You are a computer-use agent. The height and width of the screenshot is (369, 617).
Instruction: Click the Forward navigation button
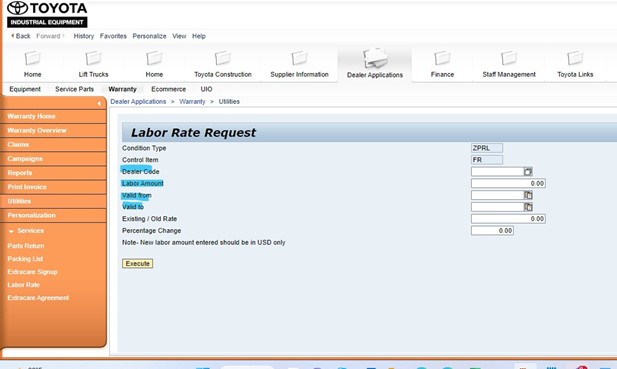[x=50, y=36]
